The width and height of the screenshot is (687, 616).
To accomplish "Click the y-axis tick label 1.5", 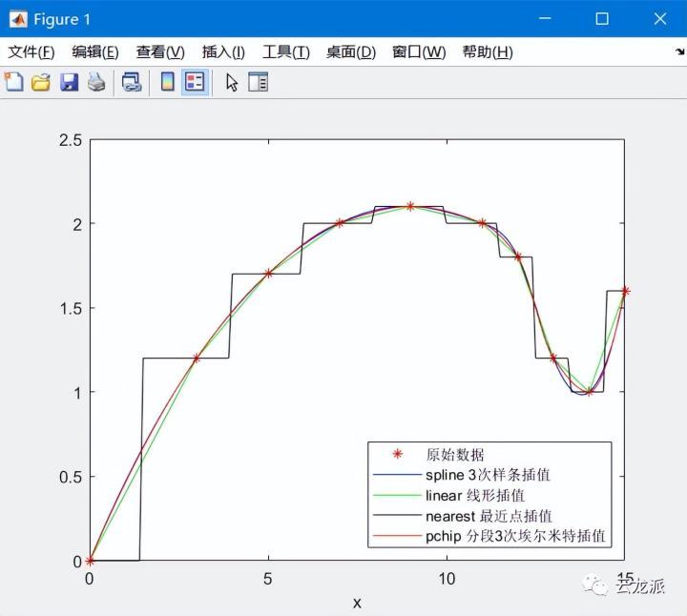I will (x=71, y=308).
